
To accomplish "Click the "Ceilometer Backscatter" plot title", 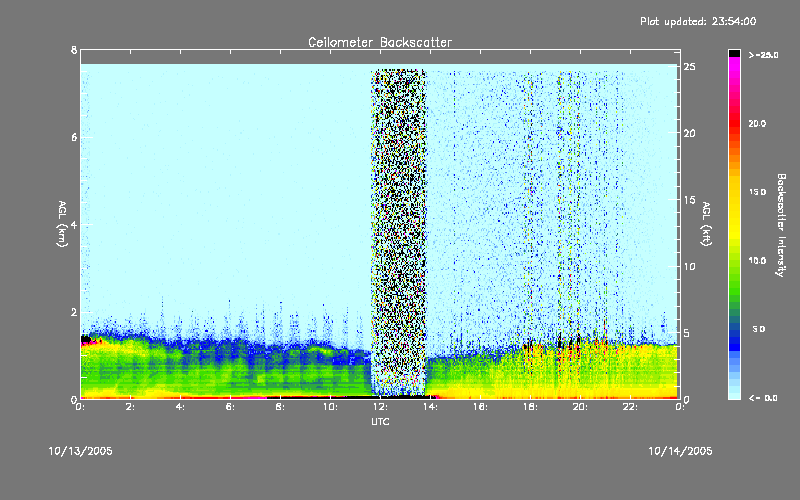I will click(380, 42).
